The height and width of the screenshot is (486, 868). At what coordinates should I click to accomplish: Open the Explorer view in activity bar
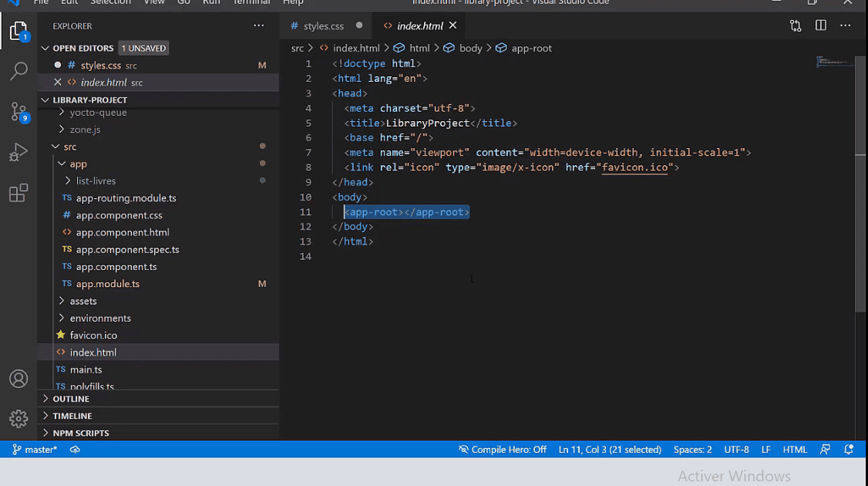click(19, 31)
